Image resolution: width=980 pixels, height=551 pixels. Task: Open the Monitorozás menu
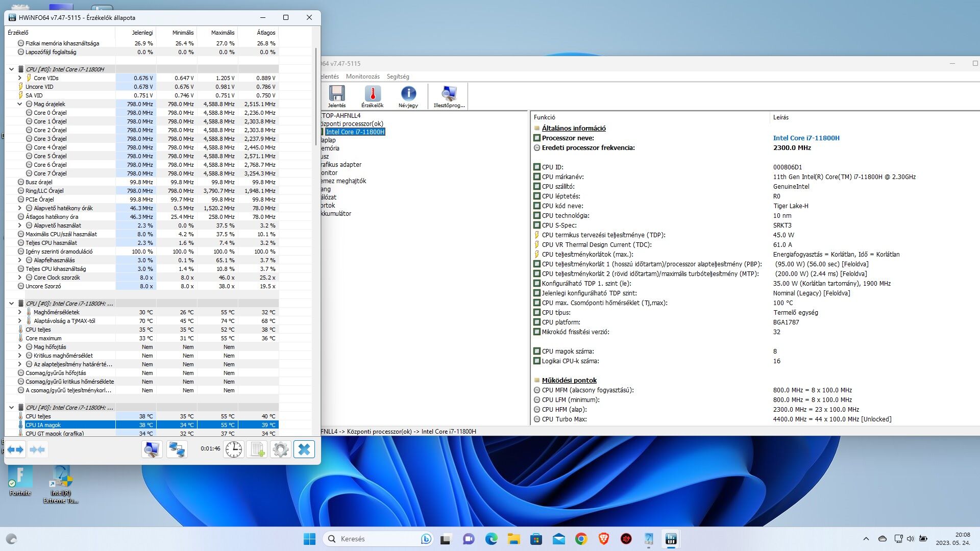362,77
